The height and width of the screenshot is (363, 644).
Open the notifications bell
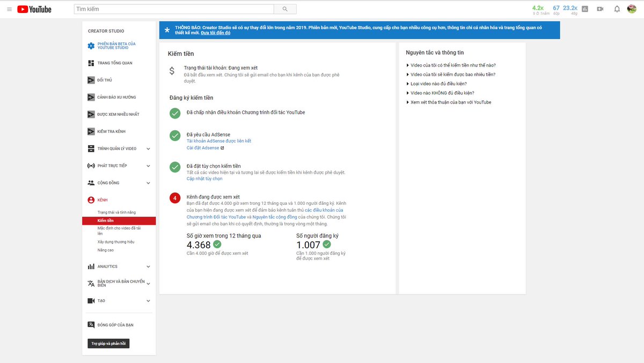tap(617, 9)
